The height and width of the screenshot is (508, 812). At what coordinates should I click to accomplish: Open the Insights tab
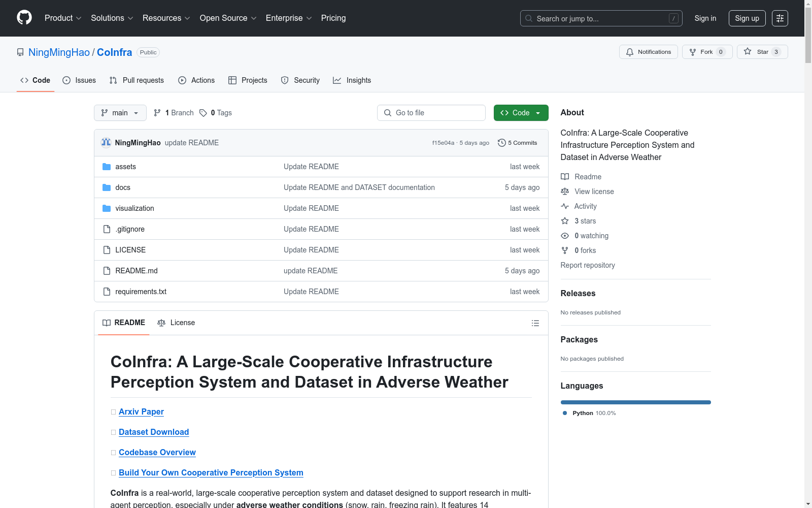[352, 80]
